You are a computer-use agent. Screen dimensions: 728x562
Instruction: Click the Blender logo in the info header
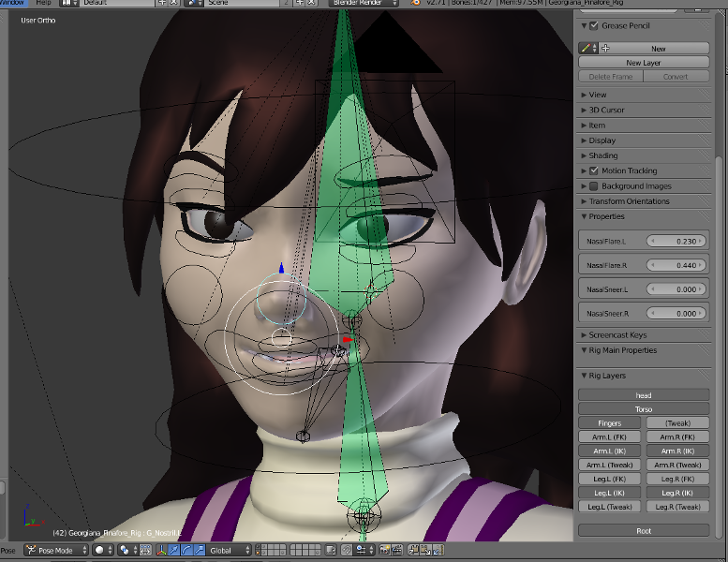(416, 3)
